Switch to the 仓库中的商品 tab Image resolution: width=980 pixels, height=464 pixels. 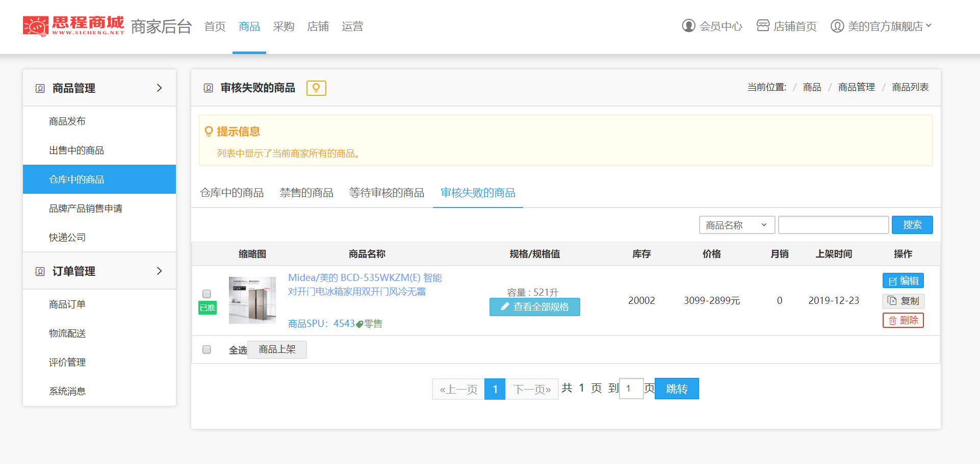point(231,193)
